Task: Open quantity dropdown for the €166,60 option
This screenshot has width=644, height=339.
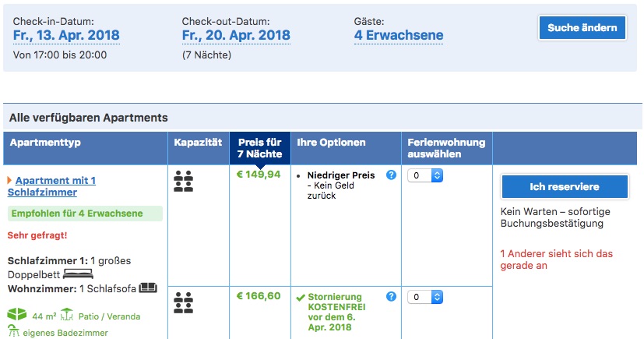Action: pos(425,297)
